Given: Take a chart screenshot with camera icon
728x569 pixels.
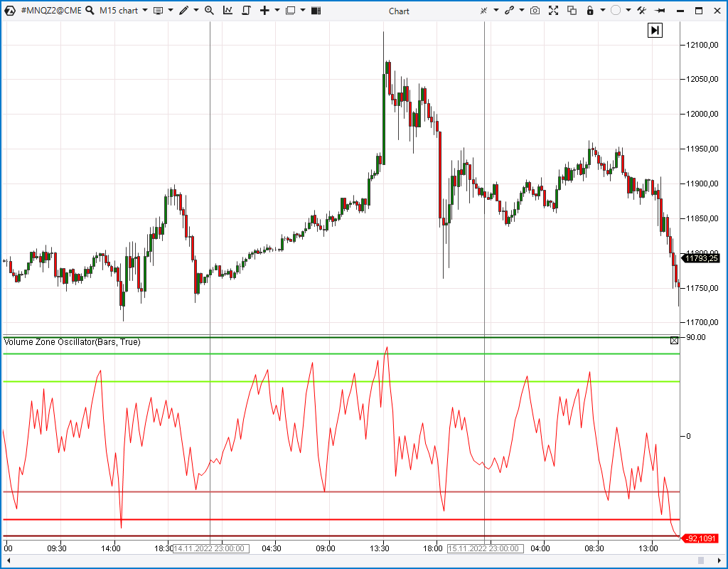Looking at the screenshot, I should click(535, 11).
